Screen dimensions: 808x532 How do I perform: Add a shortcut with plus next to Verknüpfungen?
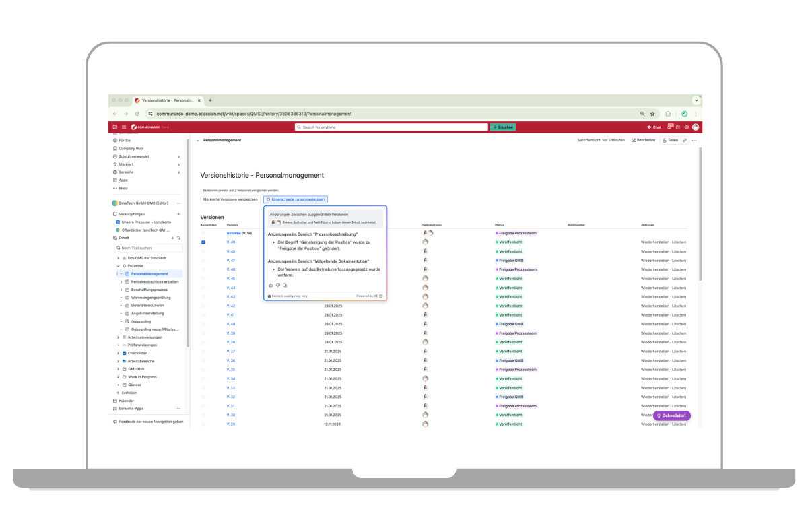pyautogui.click(x=178, y=214)
